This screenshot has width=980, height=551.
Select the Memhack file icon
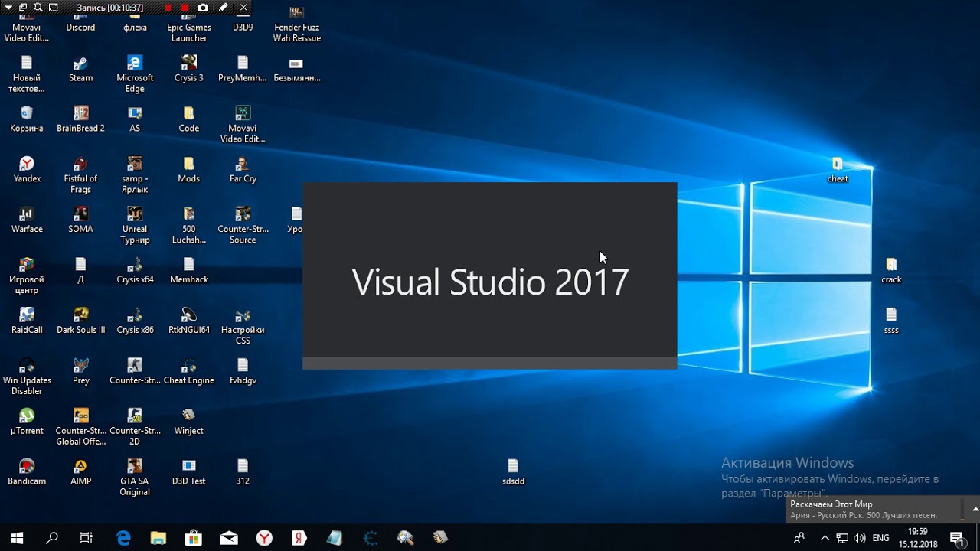pyautogui.click(x=189, y=271)
